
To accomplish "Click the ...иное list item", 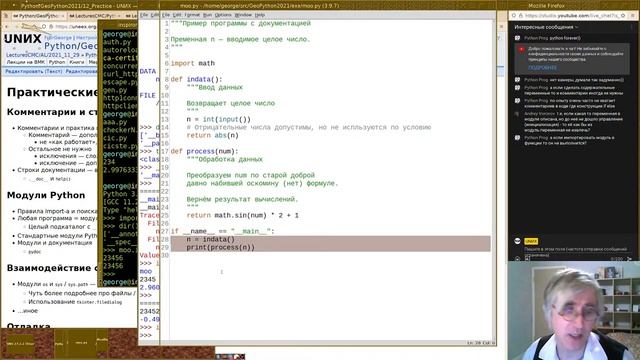I will click(x=27, y=311).
